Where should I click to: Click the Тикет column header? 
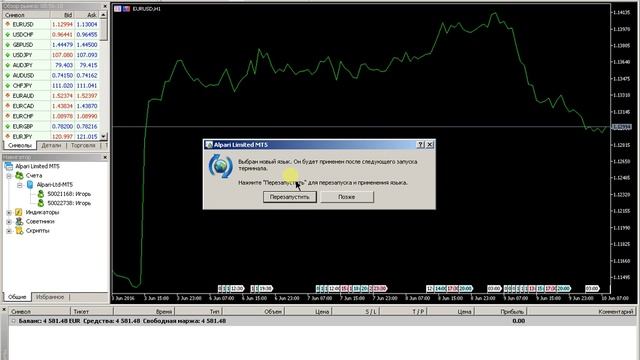coord(92,311)
